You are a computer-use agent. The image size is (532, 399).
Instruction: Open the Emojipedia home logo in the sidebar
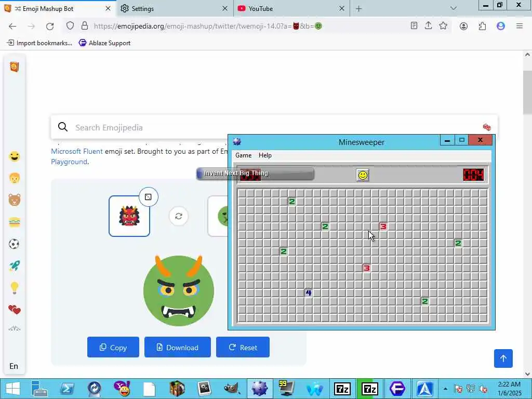point(14,67)
